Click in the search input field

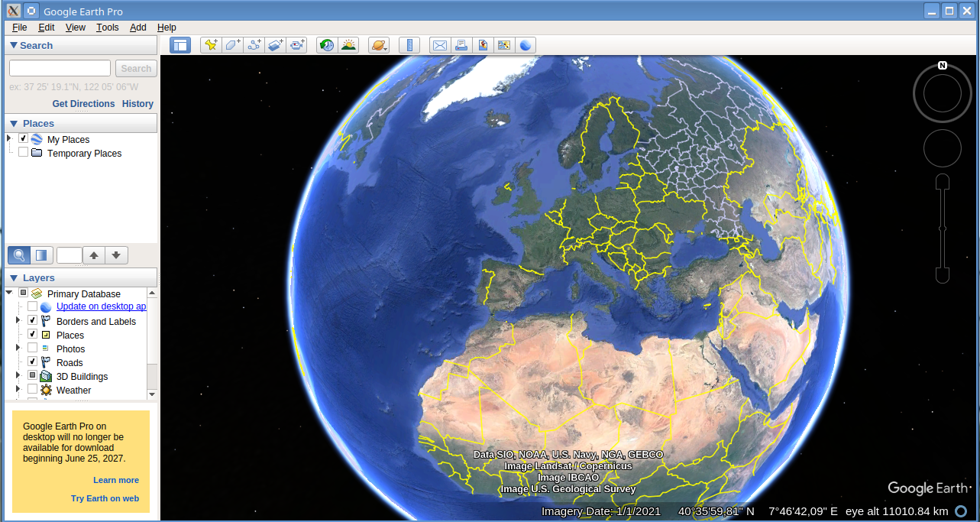pyautogui.click(x=60, y=68)
